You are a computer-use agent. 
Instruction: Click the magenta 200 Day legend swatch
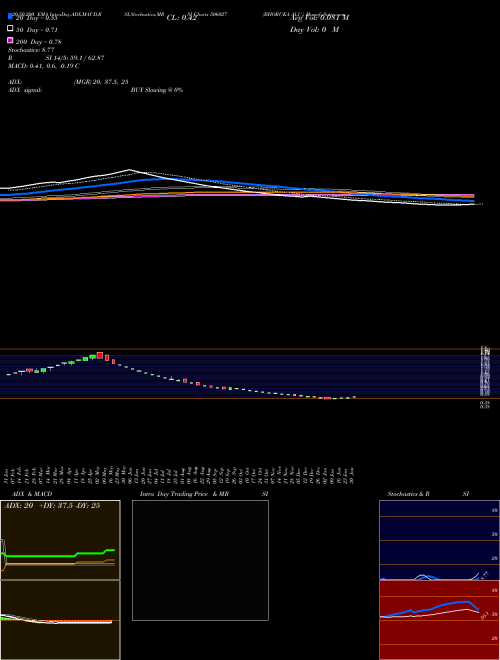[10, 40]
